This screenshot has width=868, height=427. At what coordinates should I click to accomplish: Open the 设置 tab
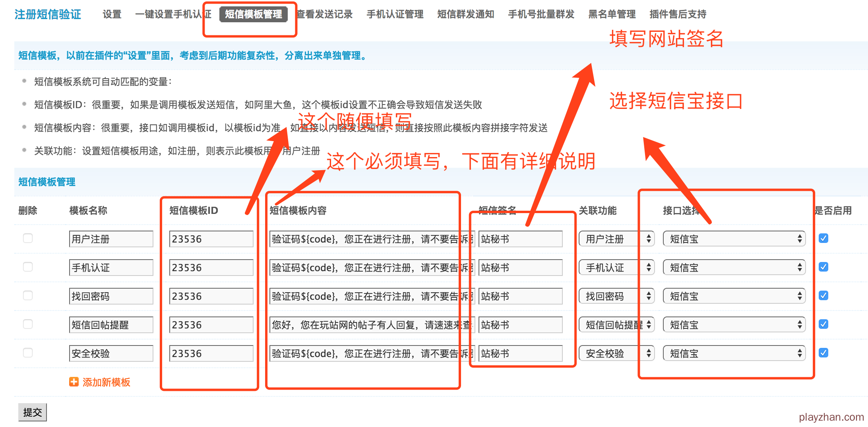click(112, 14)
